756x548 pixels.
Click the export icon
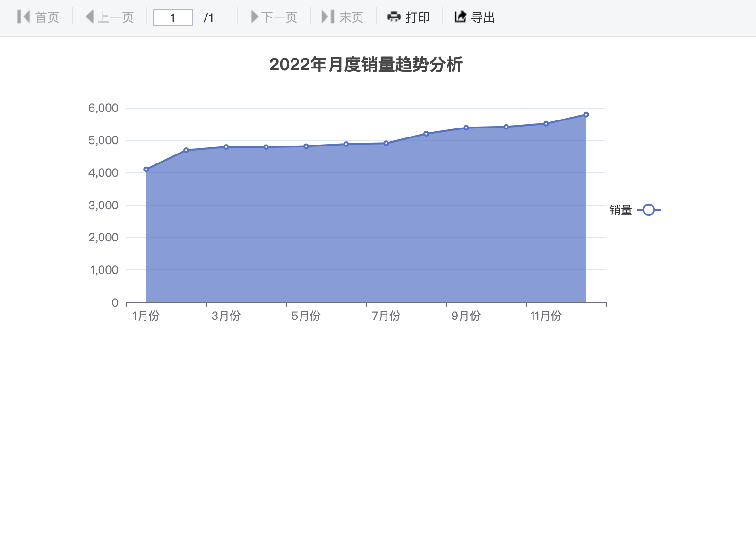(460, 17)
